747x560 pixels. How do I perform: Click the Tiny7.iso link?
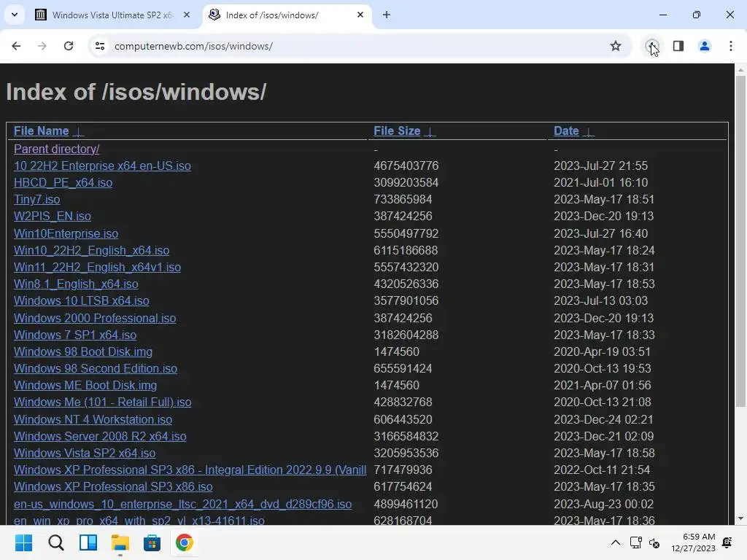coord(36,199)
